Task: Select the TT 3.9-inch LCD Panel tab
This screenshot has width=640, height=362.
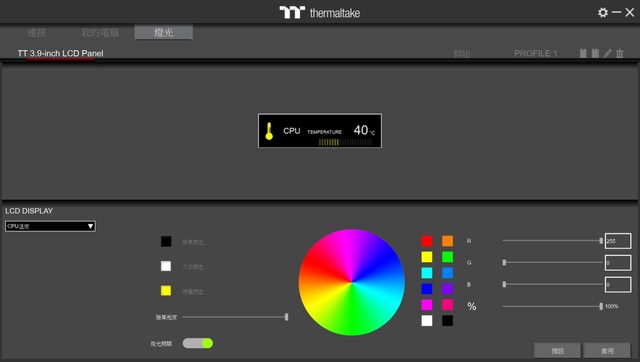Action: point(60,53)
